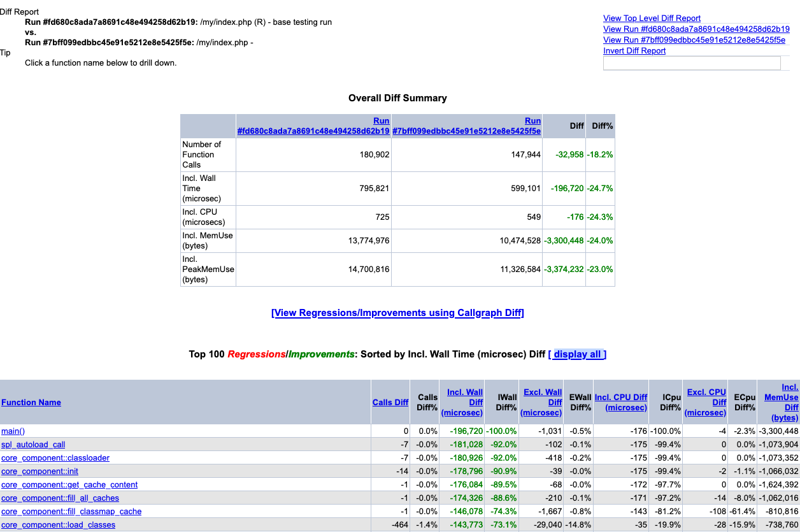The height and width of the screenshot is (532, 800).
Task: Drill down into main() function
Action: tap(13, 431)
